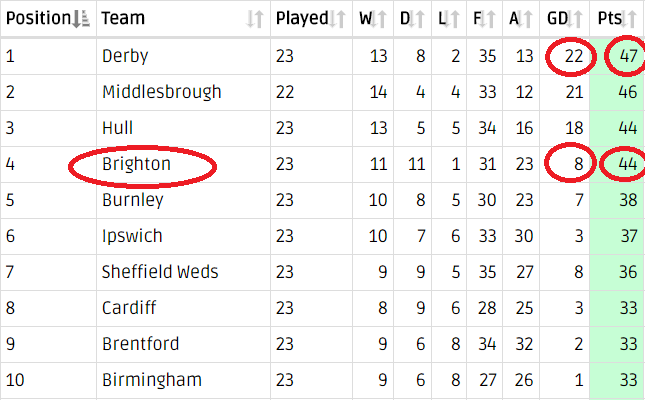The image size is (645, 400).
Task: Click sort arrows next to W
Action: 378,19
